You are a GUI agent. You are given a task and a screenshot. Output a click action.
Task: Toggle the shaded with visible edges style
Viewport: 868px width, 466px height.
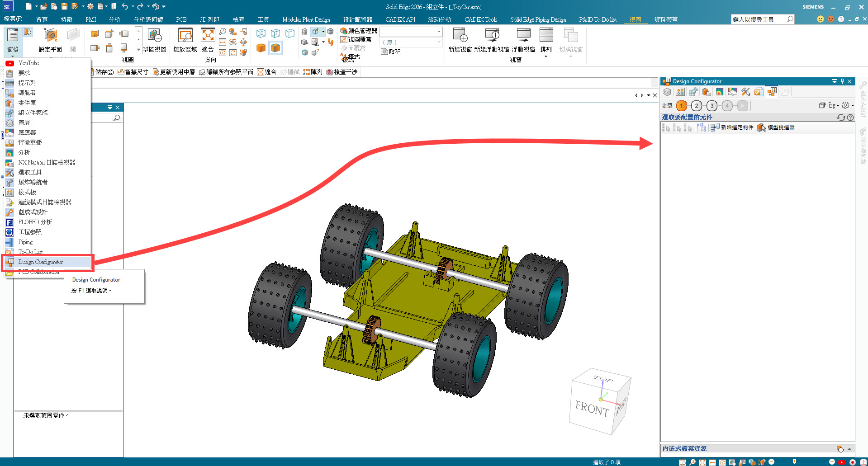[x=275, y=48]
